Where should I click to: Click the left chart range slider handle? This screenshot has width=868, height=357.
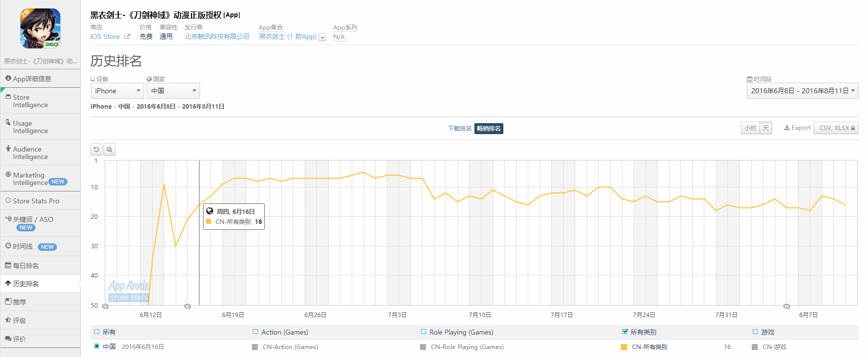coord(105,307)
